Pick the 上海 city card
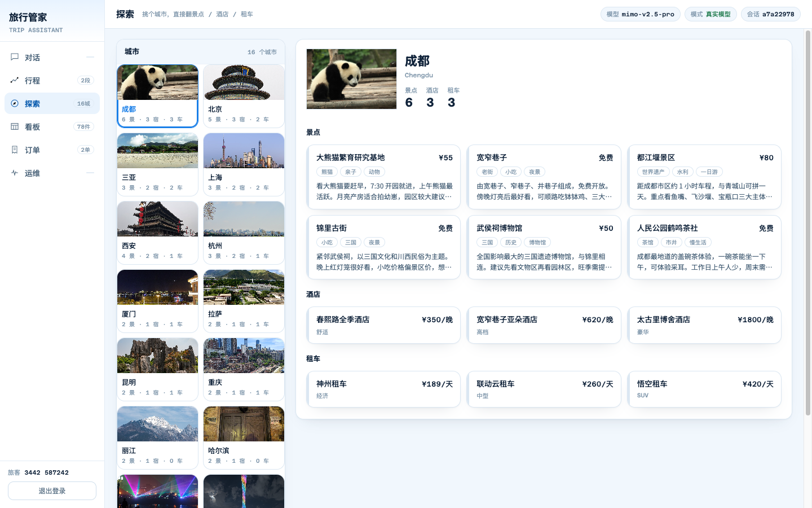The width and height of the screenshot is (812, 508). [x=244, y=164]
